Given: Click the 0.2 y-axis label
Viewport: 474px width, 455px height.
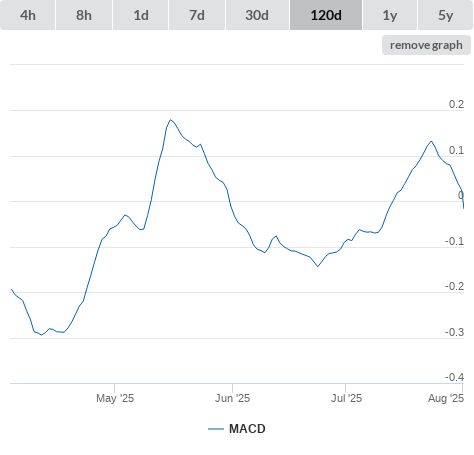Looking at the screenshot, I should (x=456, y=104).
